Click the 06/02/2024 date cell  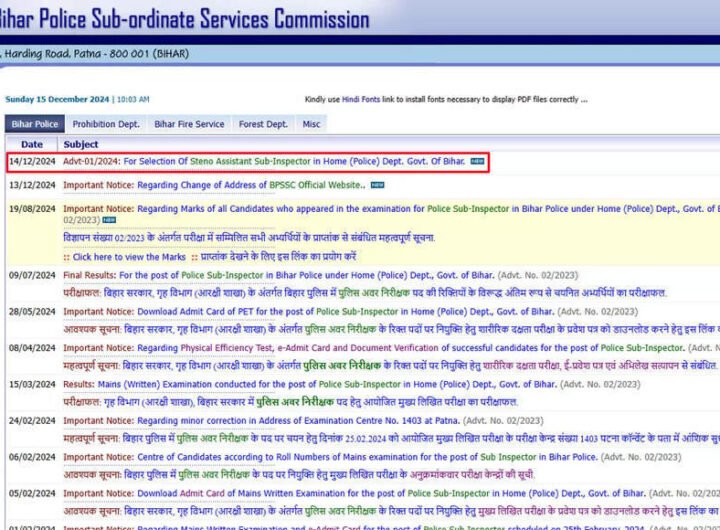point(32,457)
